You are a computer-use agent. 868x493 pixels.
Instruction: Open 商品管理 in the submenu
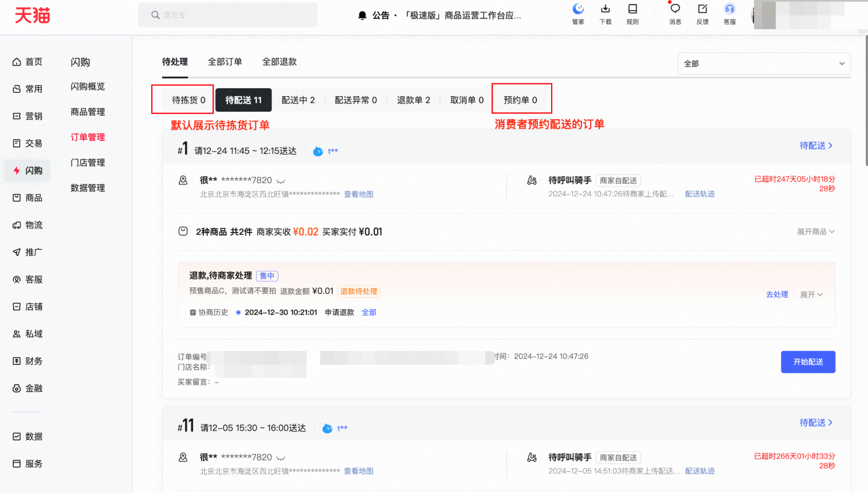pos(88,112)
